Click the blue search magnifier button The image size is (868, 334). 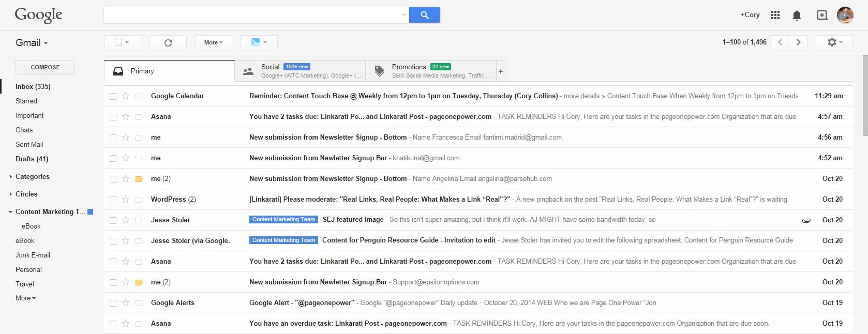(x=424, y=15)
